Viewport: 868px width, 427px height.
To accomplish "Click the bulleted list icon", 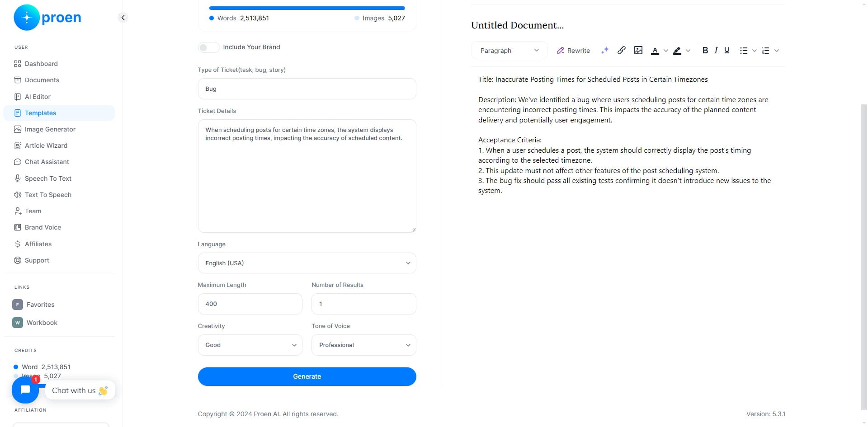I will (x=744, y=51).
